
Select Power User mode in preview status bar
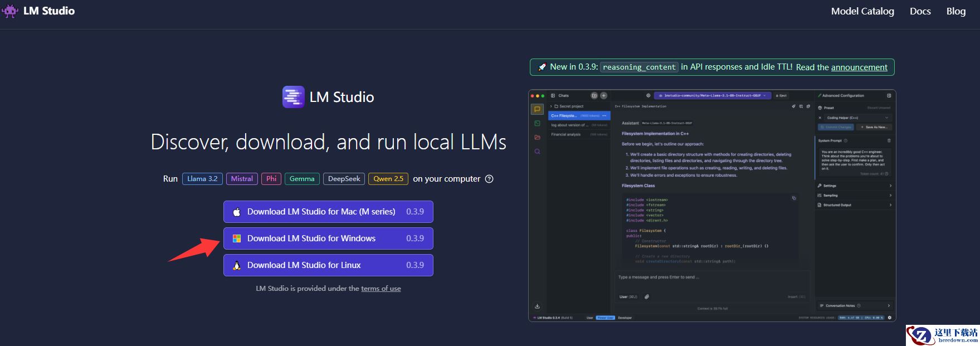tap(605, 318)
